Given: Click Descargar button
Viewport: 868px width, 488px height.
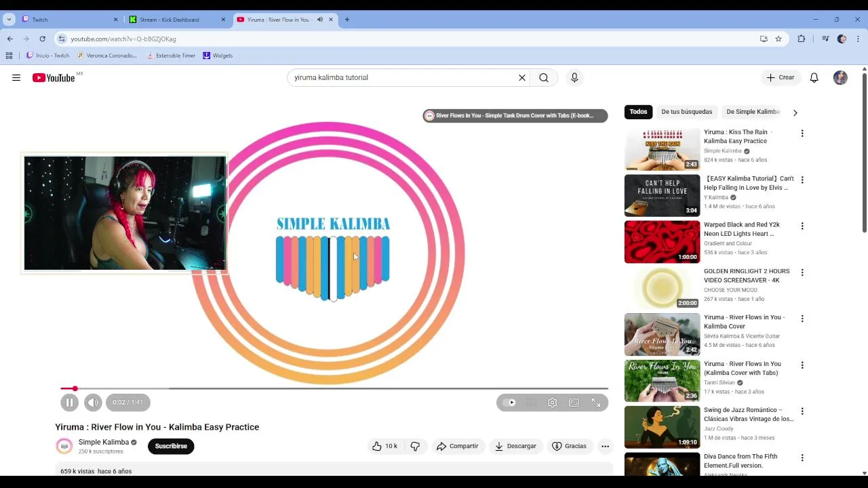Looking at the screenshot, I should click(x=515, y=446).
